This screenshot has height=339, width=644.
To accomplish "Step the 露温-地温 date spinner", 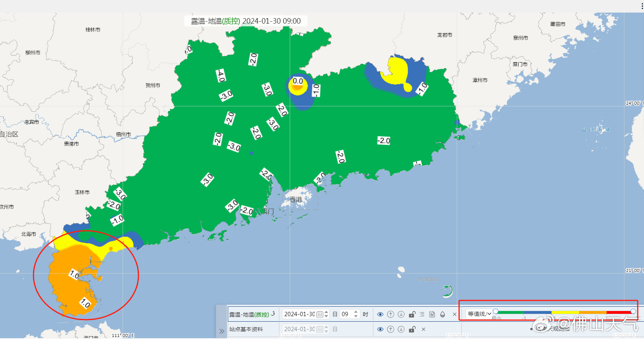I will click(327, 314).
